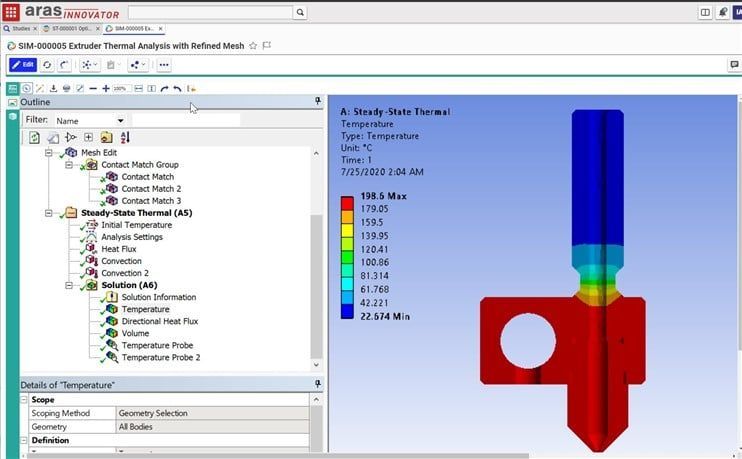Image resolution: width=742 pixels, height=459 pixels.
Task: Select Contact Match 2 in the tree
Action: coord(151,189)
